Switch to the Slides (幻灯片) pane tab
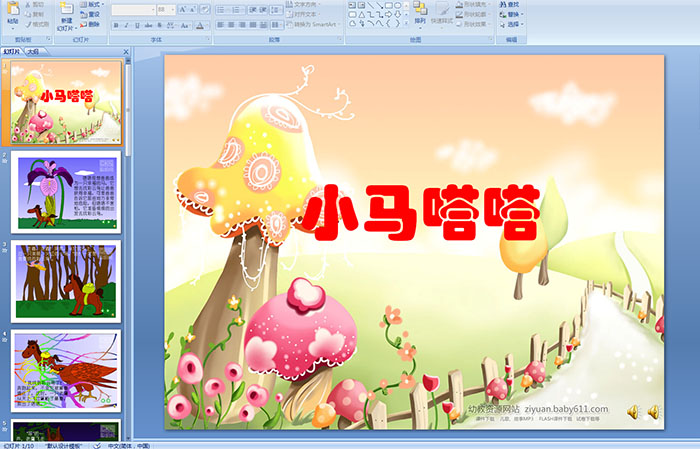 coord(12,50)
